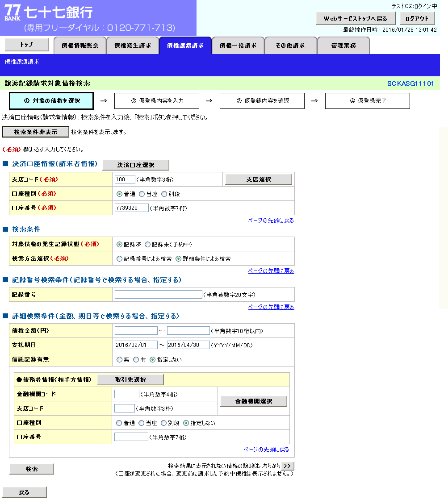This screenshot has width=448, height=504.
Task: Click 検索条件非表示 button
Action: pos(36,132)
